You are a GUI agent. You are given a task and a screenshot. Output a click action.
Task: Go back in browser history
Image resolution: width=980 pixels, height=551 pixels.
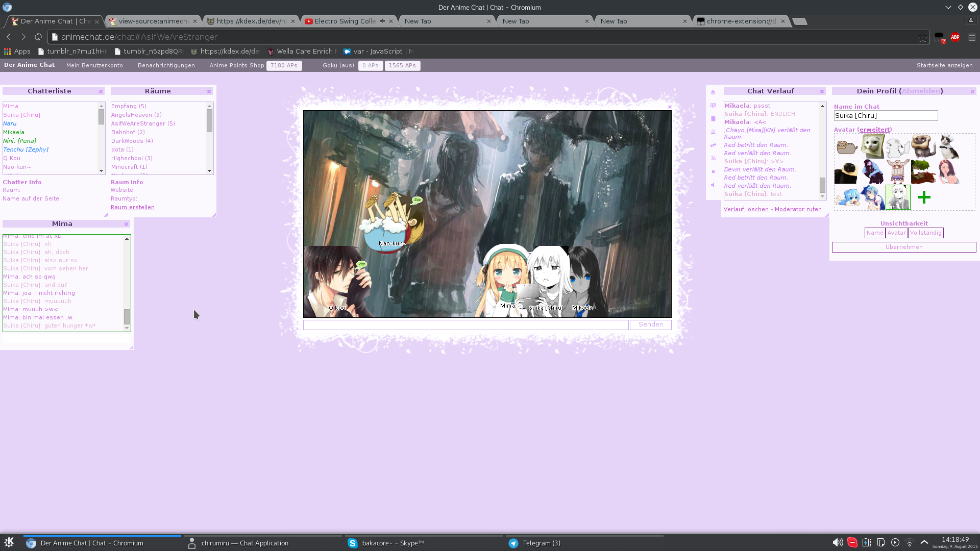point(9,37)
